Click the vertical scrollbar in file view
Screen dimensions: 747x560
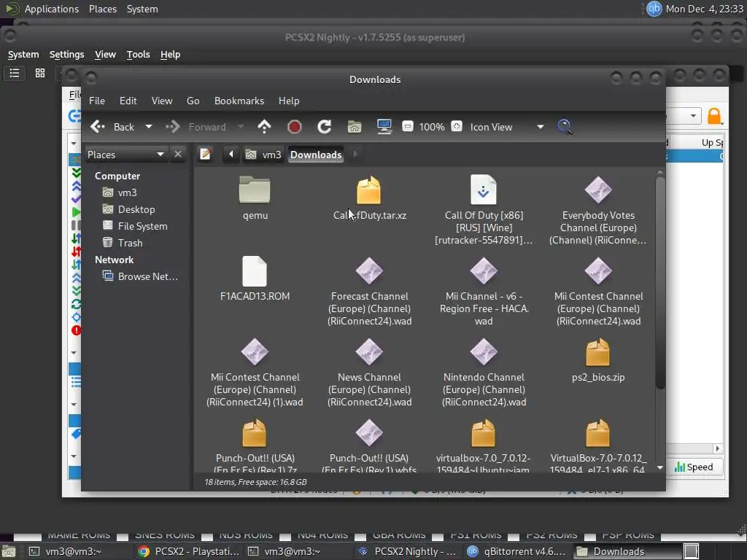(x=659, y=283)
